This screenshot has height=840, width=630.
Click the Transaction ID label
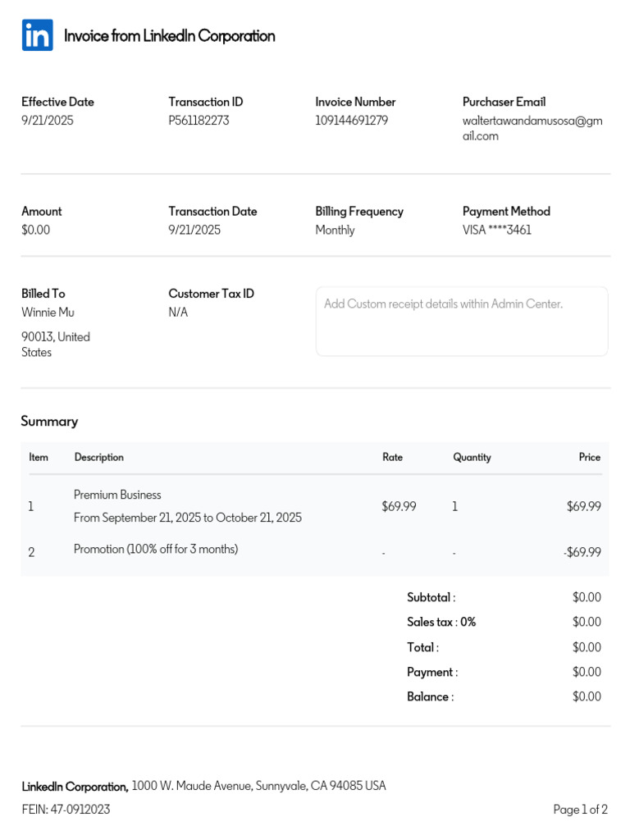pyautogui.click(x=206, y=102)
